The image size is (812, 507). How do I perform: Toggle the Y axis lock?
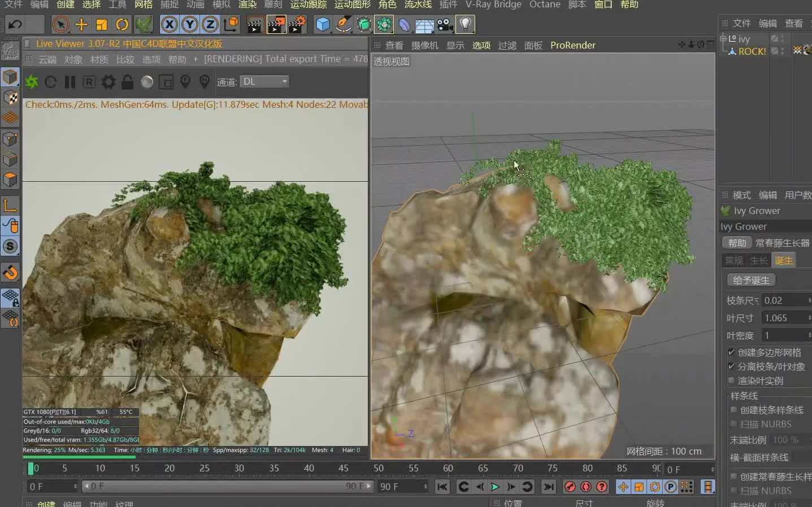point(190,24)
